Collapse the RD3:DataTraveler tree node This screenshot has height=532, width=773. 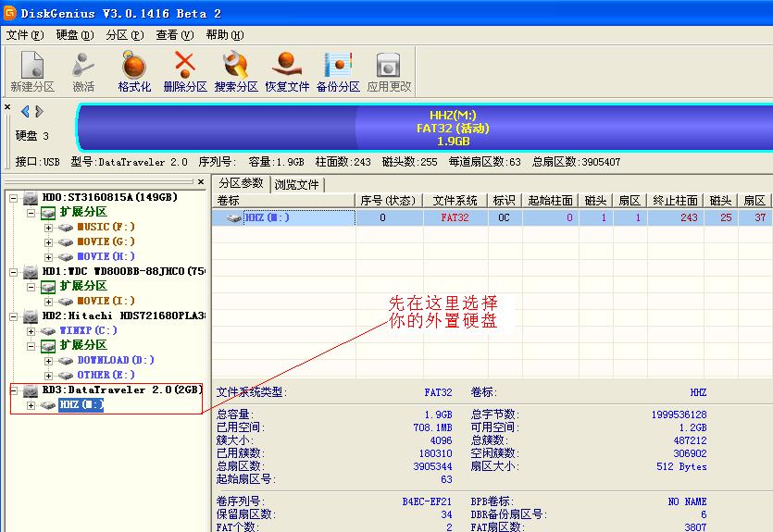point(13,390)
